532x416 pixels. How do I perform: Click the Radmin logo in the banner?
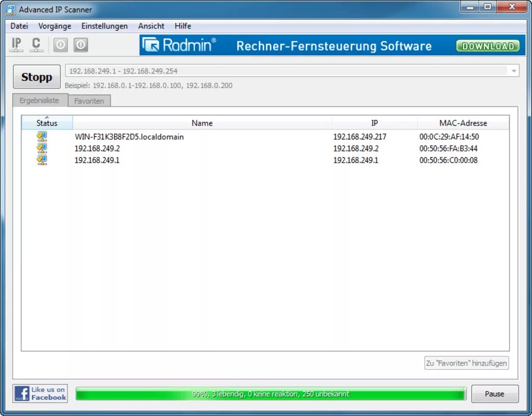click(x=179, y=45)
